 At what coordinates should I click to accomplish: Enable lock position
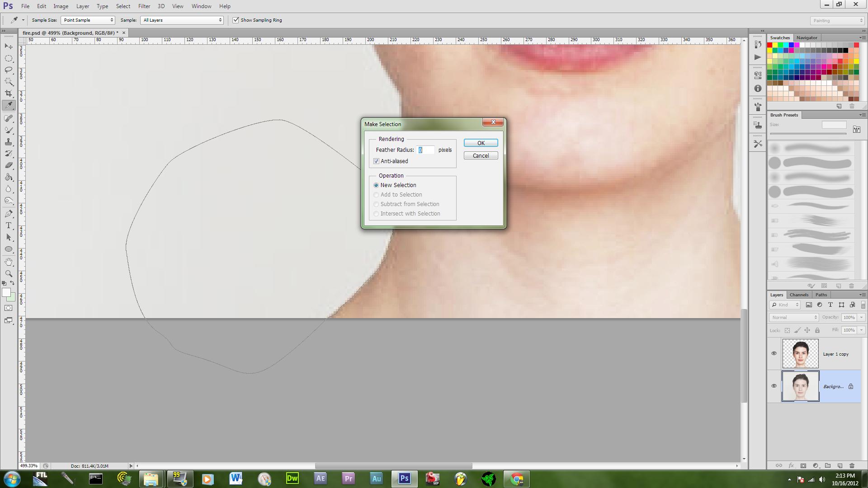tap(807, 330)
